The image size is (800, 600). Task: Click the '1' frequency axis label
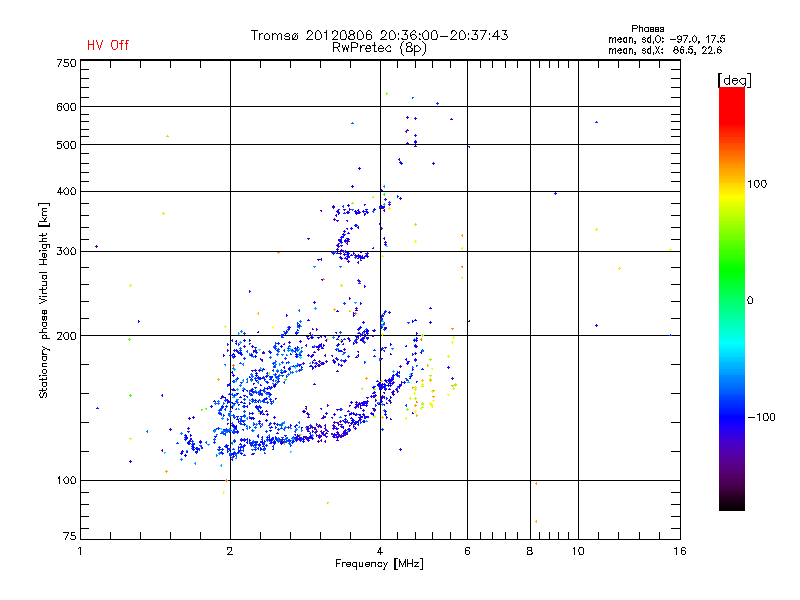click(80, 551)
